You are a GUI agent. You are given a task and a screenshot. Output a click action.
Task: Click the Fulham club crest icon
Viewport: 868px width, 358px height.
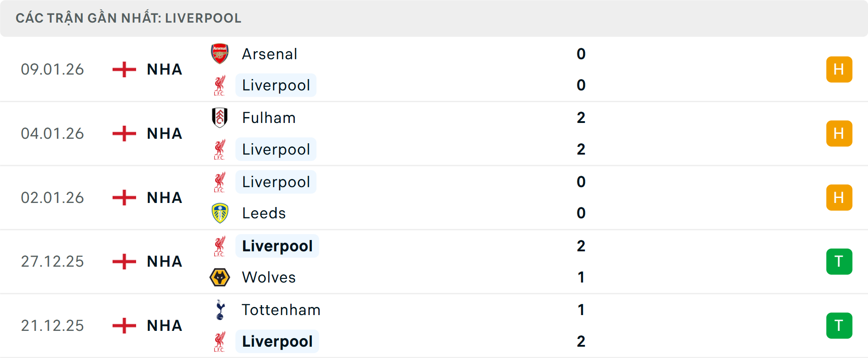point(220,118)
